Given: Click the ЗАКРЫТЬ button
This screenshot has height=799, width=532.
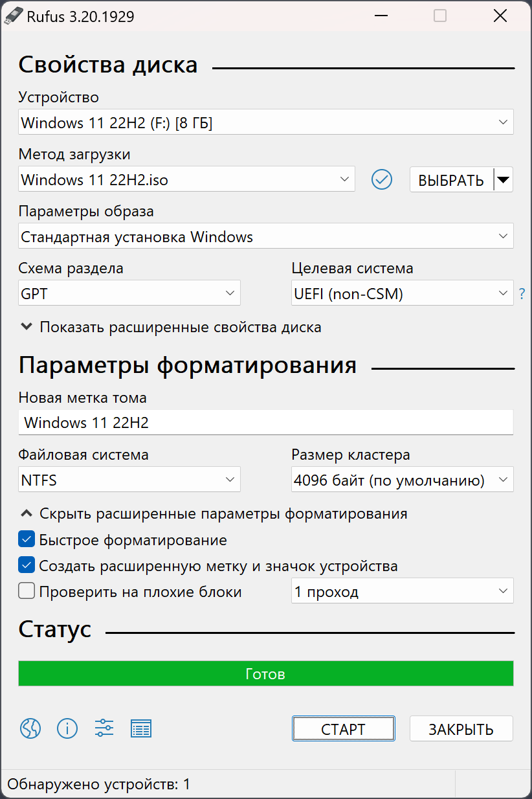Looking at the screenshot, I should [461, 728].
